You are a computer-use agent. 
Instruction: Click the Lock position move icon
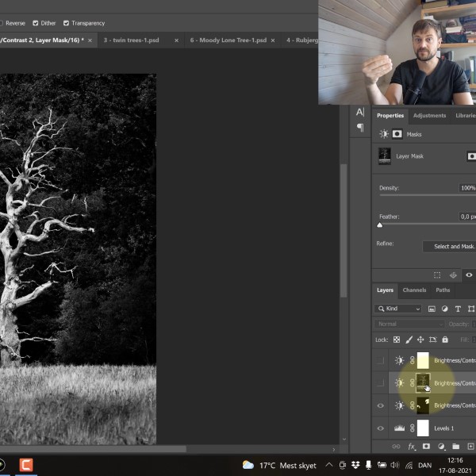point(420,340)
